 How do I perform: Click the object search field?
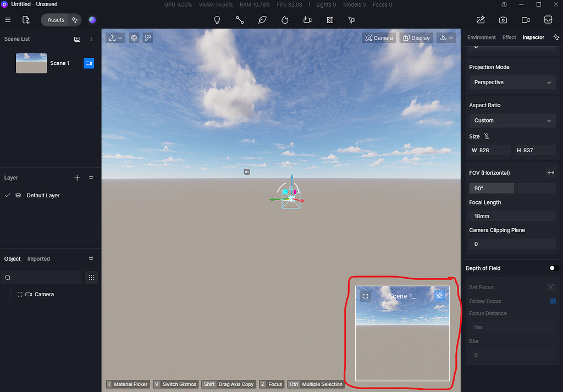[42, 278]
